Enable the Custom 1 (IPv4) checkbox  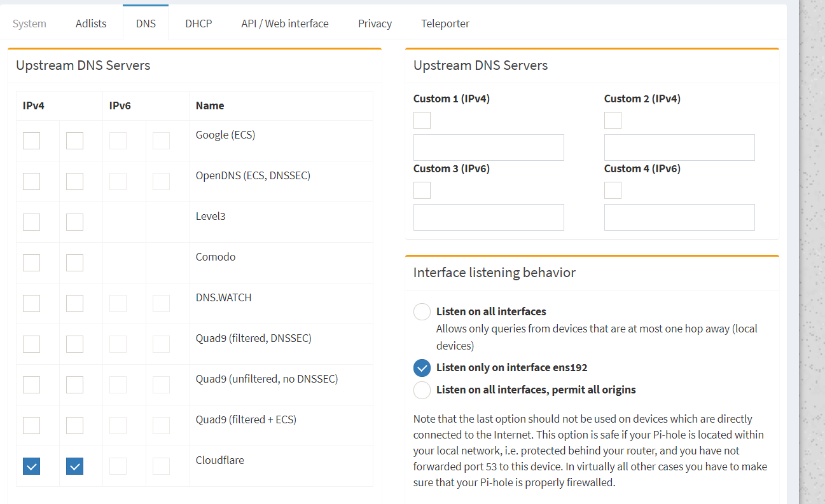click(422, 120)
